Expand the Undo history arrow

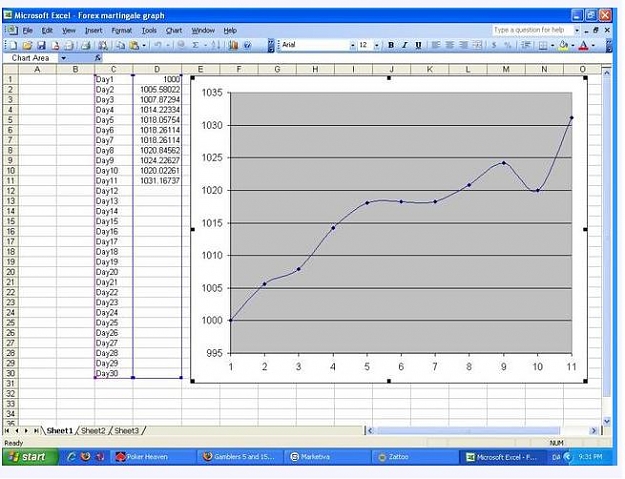[168, 46]
